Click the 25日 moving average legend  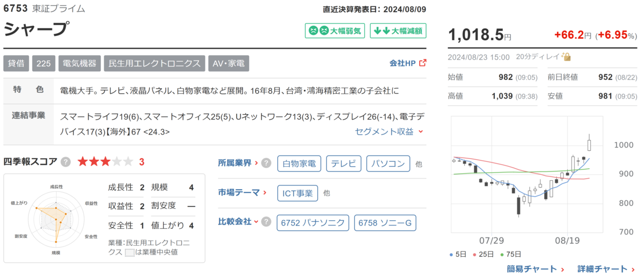485,254
